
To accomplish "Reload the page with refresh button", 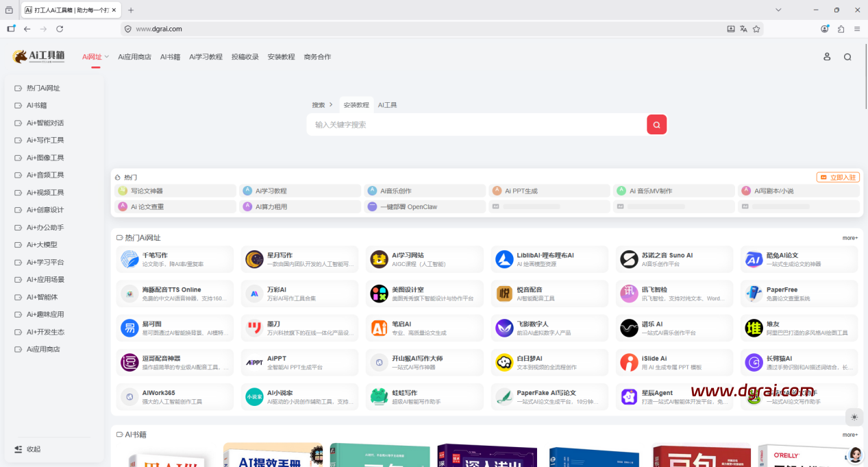I will click(60, 29).
